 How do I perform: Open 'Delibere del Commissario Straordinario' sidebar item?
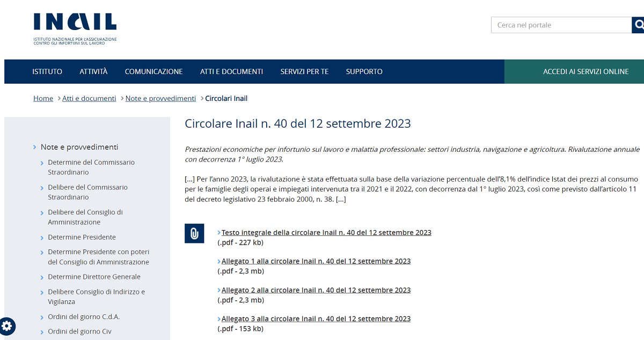[x=88, y=192]
